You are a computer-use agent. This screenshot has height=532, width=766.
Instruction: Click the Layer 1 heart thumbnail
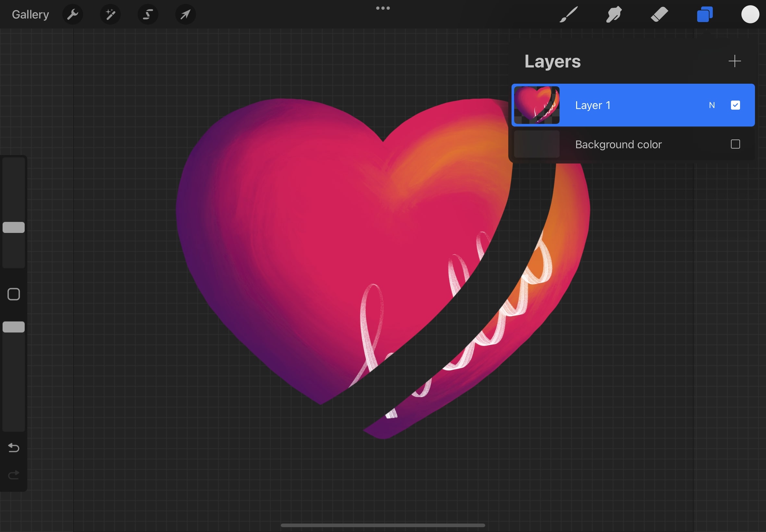click(537, 105)
